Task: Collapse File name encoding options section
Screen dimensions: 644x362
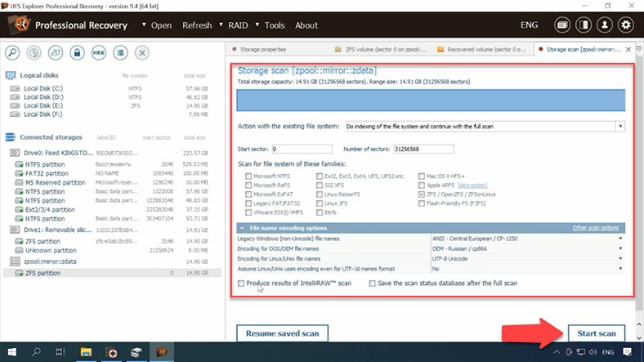Action: pos(243,228)
